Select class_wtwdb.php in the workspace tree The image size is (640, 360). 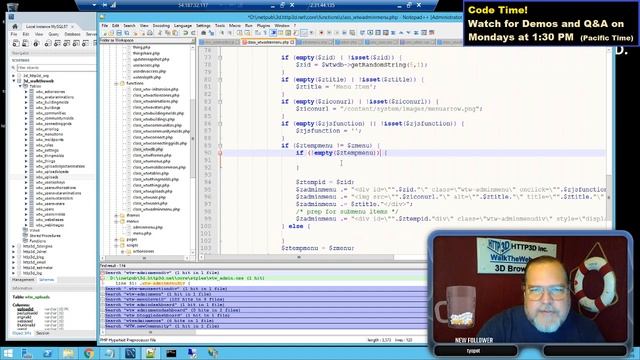[148, 149]
